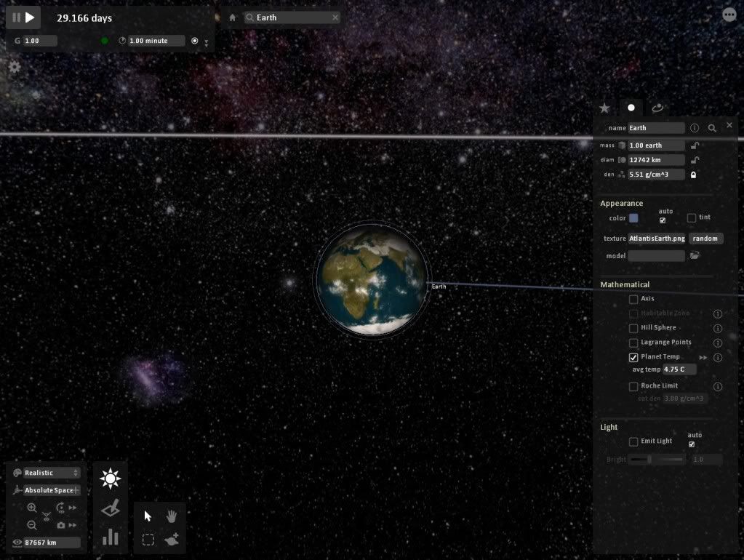The image size is (744, 560).
Task: Select the hand pan tool
Action: (172, 516)
